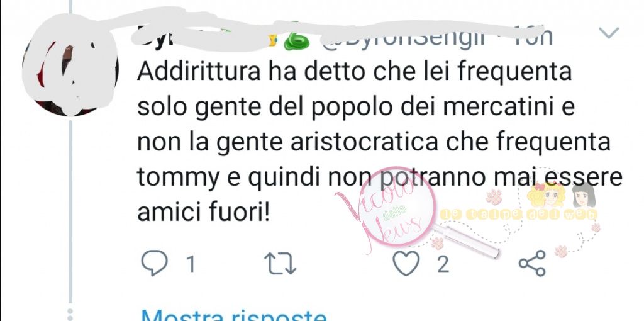644x321 pixels.
Task: Expand the tweet options chevron menu
Action: click(609, 33)
